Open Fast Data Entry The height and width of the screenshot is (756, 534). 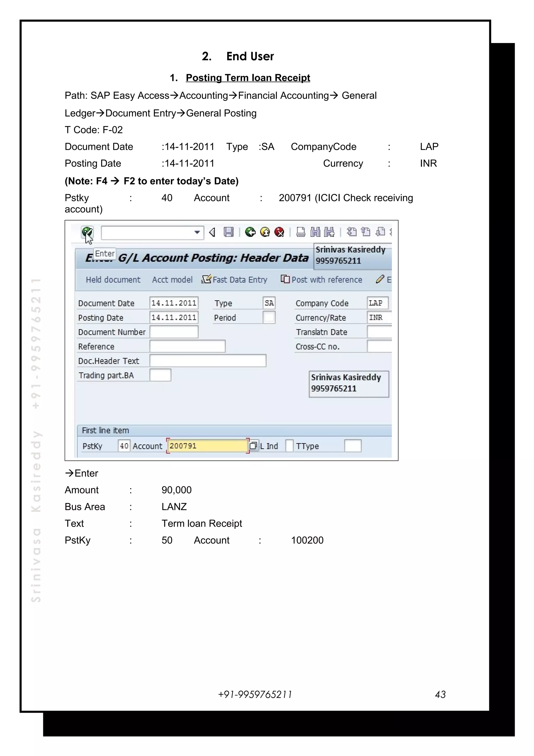[x=235, y=280]
